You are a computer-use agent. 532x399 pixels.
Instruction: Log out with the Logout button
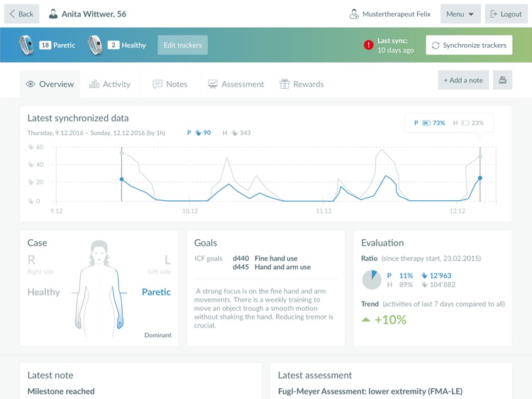(506, 14)
